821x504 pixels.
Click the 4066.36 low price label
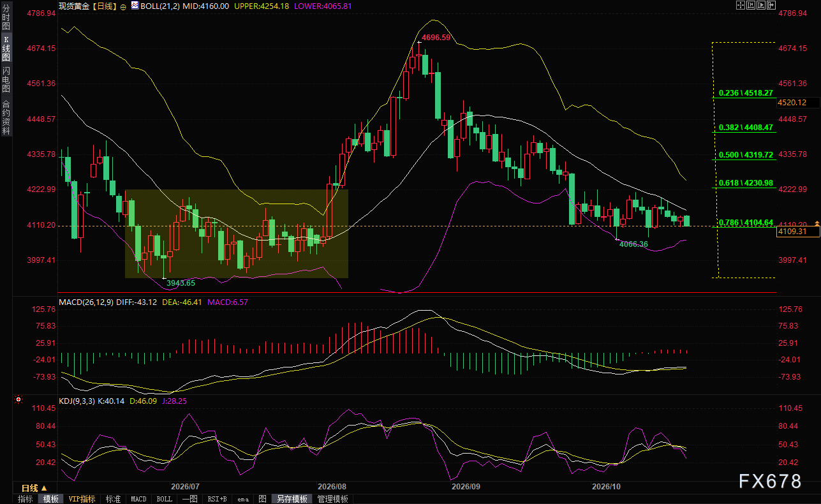pos(634,244)
